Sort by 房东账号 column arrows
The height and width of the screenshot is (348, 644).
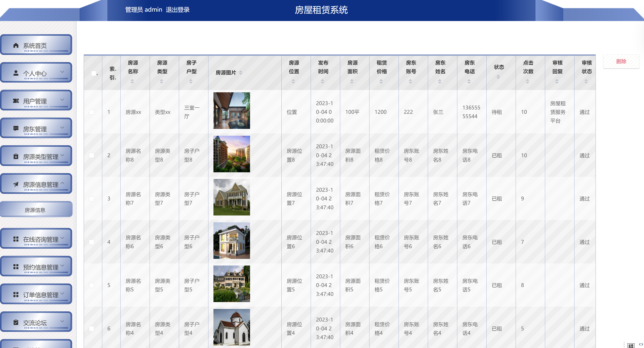[x=410, y=81]
